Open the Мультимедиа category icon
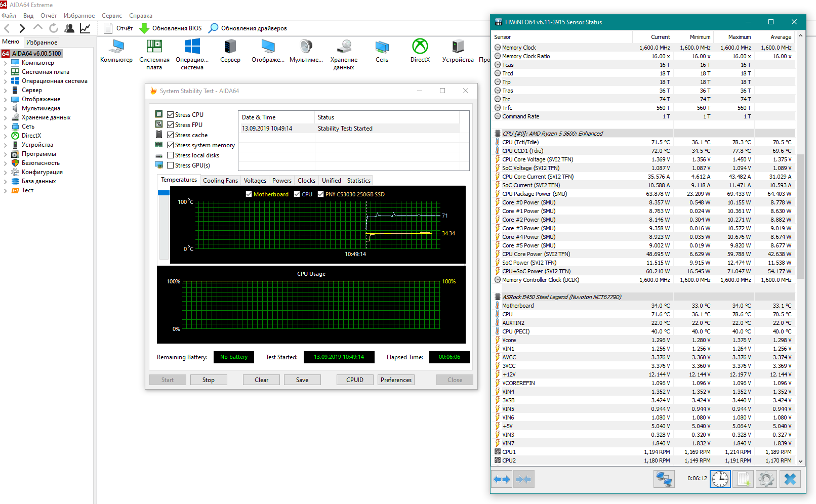This screenshot has height=504, width=816. pyautogui.click(x=306, y=51)
